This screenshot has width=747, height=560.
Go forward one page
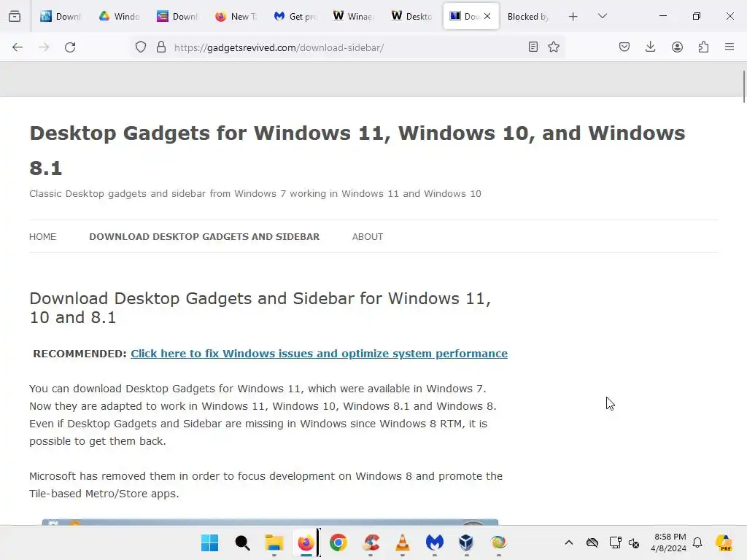point(44,47)
